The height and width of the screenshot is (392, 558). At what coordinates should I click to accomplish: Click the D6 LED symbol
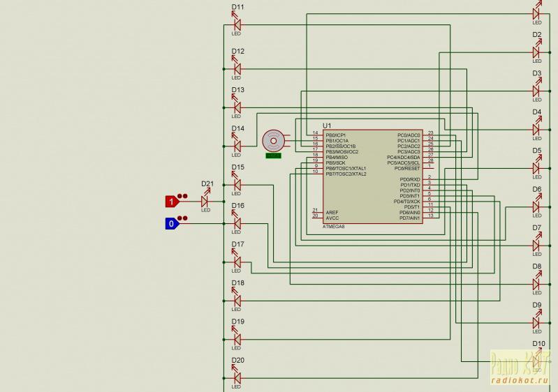click(537, 206)
